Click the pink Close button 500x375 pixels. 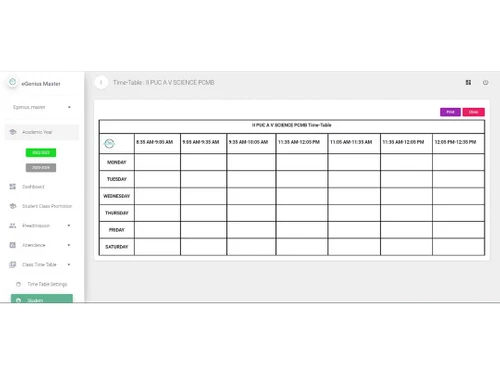473,112
